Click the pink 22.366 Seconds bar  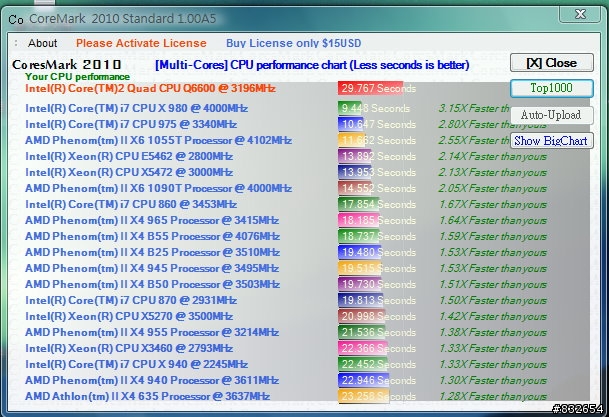point(363,348)
